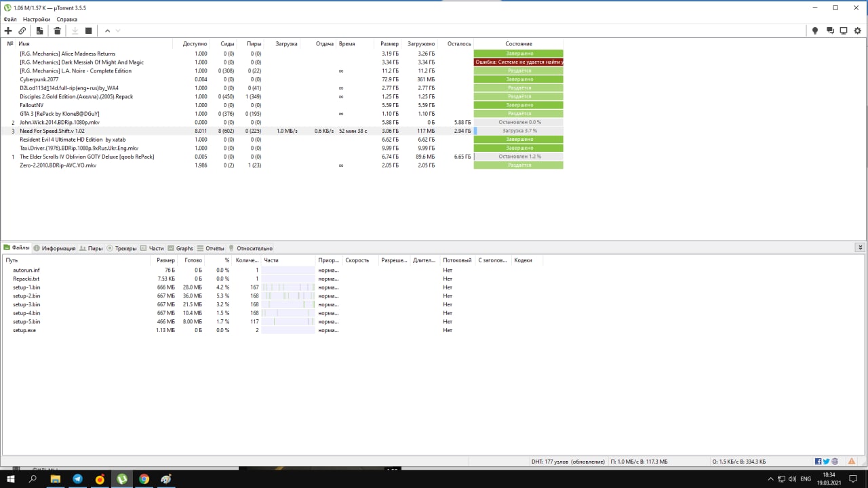
Task: Select setup-3.bin in the files list
Action: (x=26, y=304)
